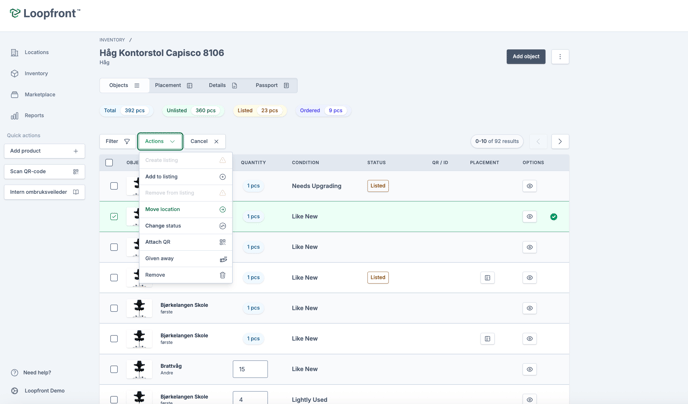
Task: Open the Loopfront logo home link
Action: coord(45,14)
